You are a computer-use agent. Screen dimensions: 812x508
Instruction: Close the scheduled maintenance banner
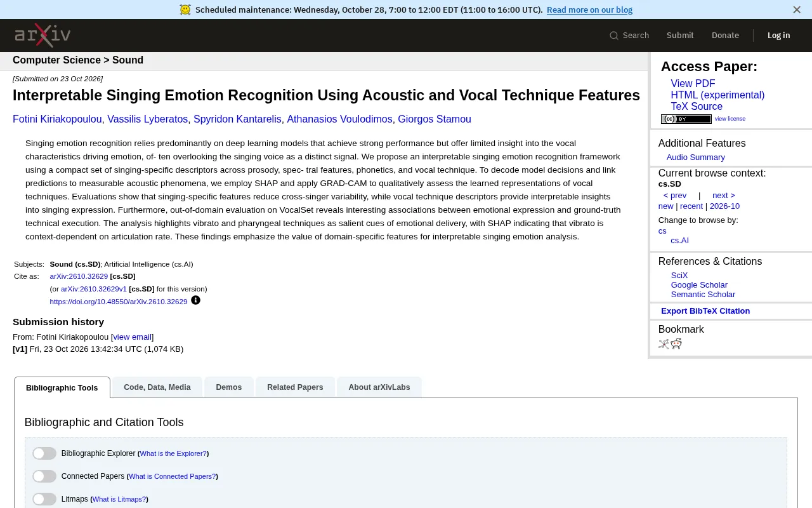(x=797, y=10)
